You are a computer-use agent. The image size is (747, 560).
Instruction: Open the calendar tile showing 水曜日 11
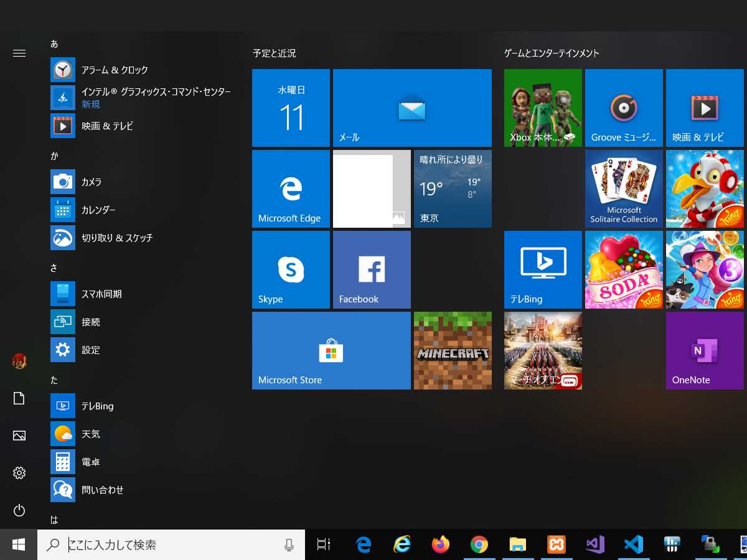coord(291,108)
